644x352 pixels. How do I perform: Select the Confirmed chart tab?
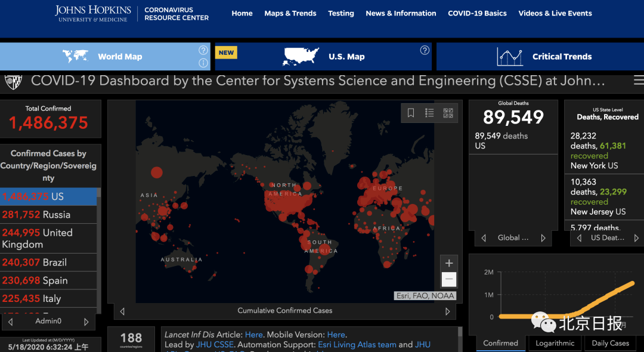pyautogui.click(x=501, y=344)
